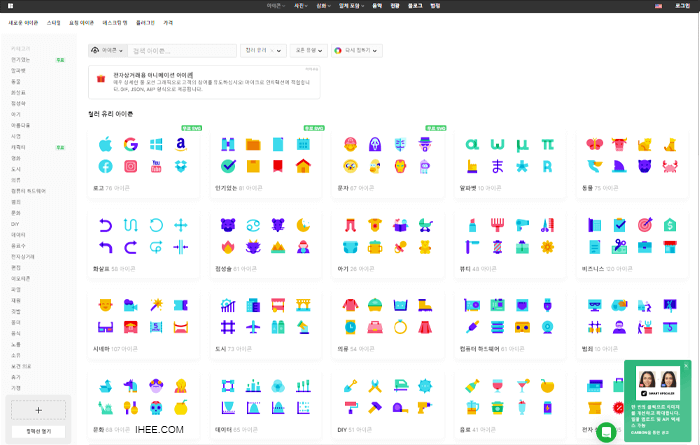The width and height of the screenshot is (700, 445).
Task: Click the Smart Upscaler ad face thumbnails
Action: [x=658, y=379]
